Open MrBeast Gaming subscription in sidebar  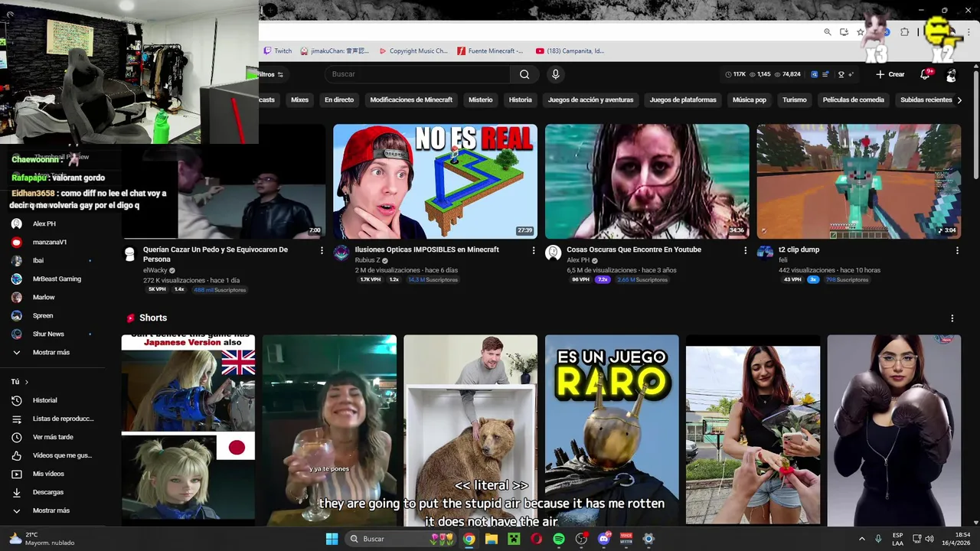(x=51, y=279)
